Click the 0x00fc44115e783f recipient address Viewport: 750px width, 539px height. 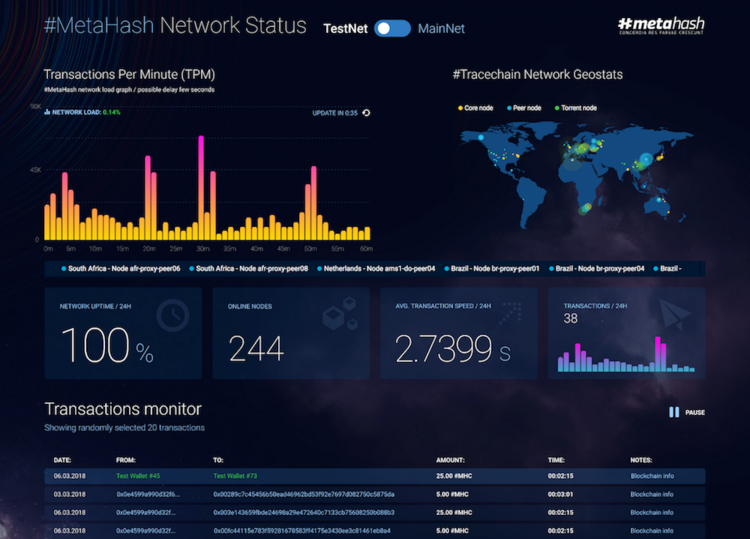click(302, 530)
